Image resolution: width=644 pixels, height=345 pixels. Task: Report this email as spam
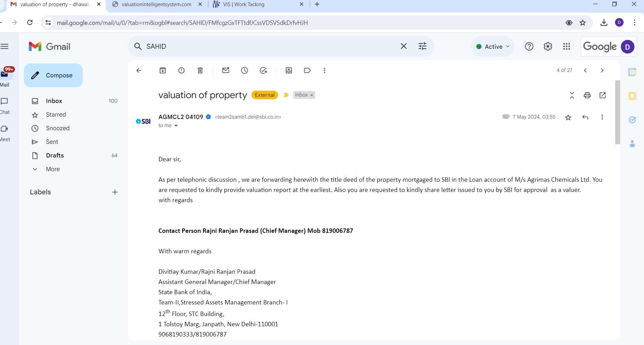click(x=181, y=71)
